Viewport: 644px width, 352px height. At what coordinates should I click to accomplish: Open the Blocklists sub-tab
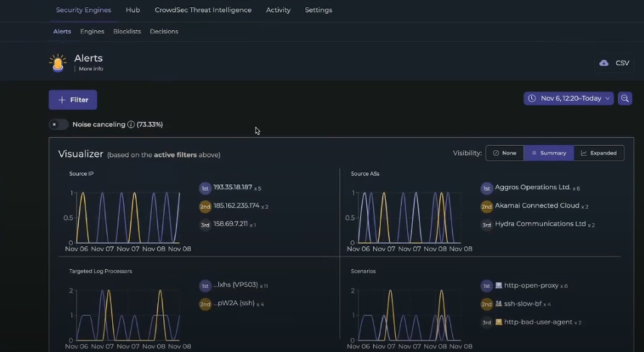click(127, 31)
